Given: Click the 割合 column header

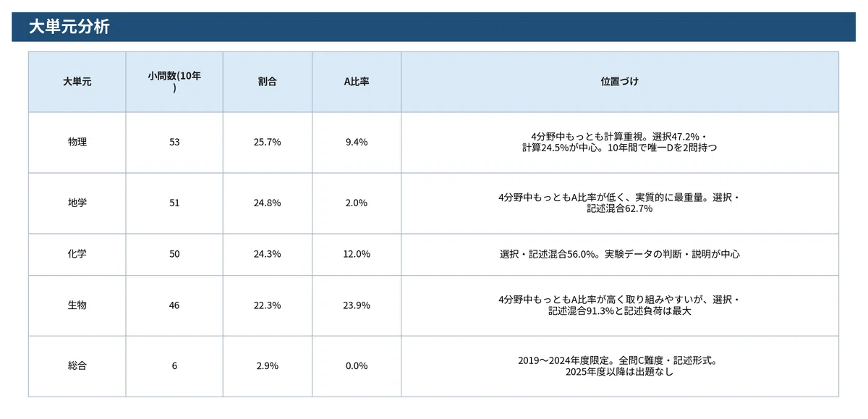Looking at the screenshot, I should 268,82.
